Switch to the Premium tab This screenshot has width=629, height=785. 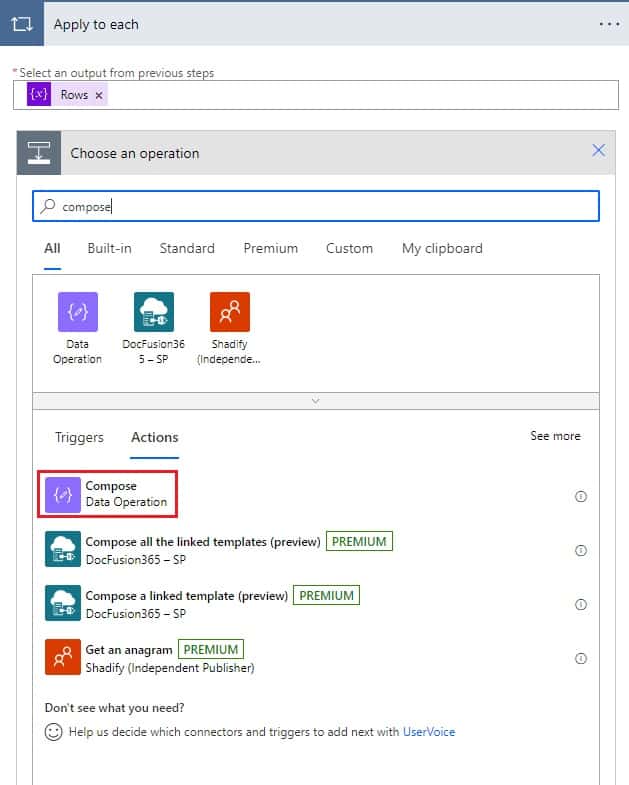click(x=270, y=248)
